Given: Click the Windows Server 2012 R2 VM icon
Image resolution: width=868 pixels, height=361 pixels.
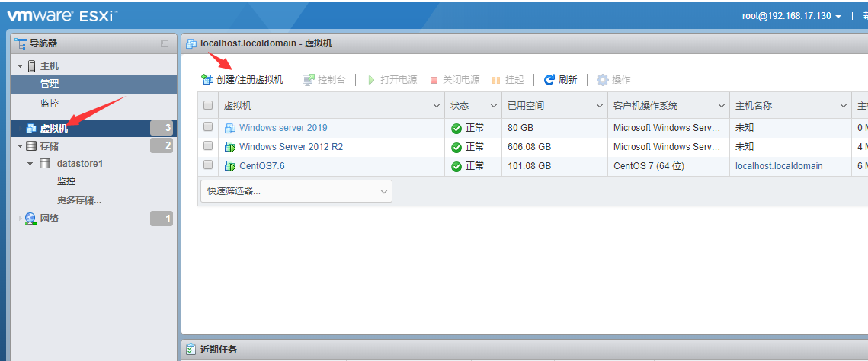Looking at the screenshot, I should coord(229,147).
